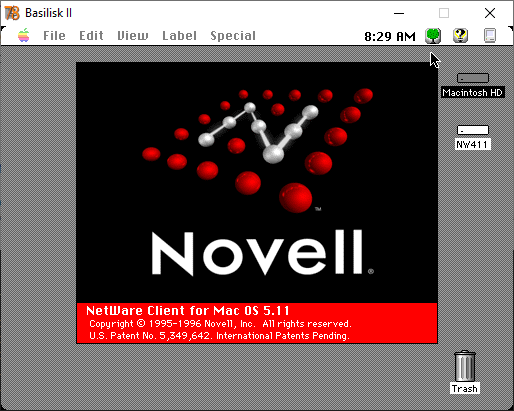Click the Macintosh HD name label
Viewport: 514px width, 411px height.
click(x=473, y=92)
